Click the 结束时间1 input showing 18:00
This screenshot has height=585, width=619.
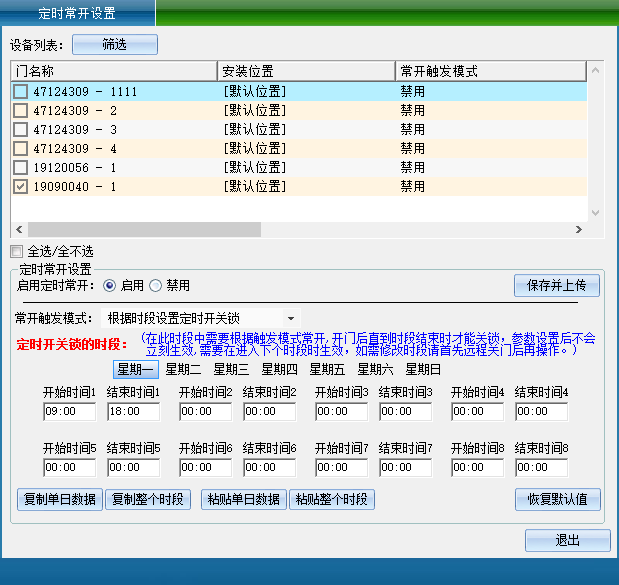tap(133, 411)
